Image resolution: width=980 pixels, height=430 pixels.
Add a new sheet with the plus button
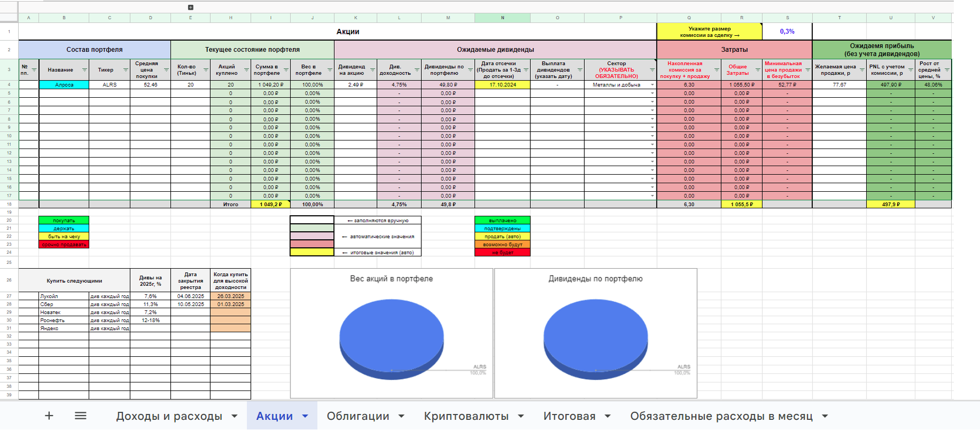tap(49, 416)
